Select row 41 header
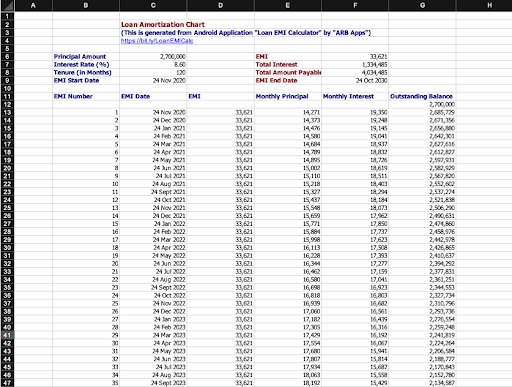The image size is (512, 387). click(7, 335)
